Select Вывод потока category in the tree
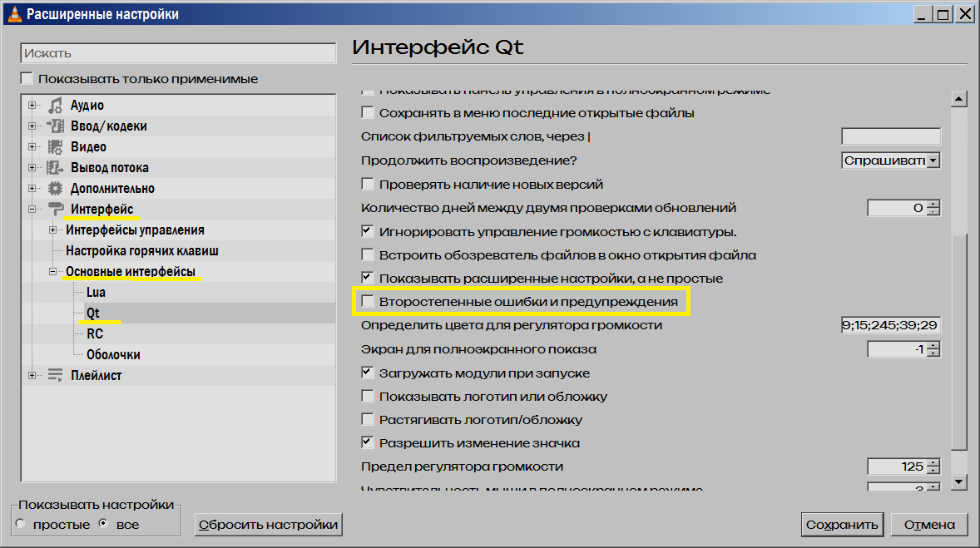The height and width of the screenshot is (548, 980). [109, 167]
